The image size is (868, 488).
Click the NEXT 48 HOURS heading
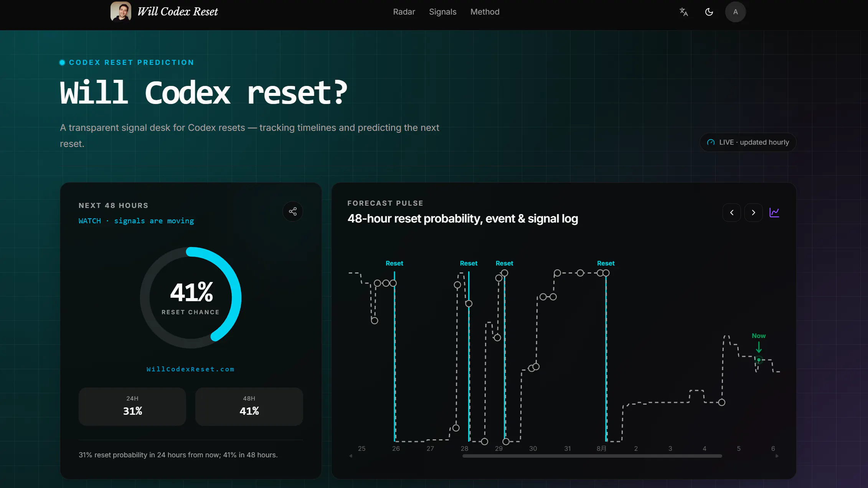coord(113,206)
